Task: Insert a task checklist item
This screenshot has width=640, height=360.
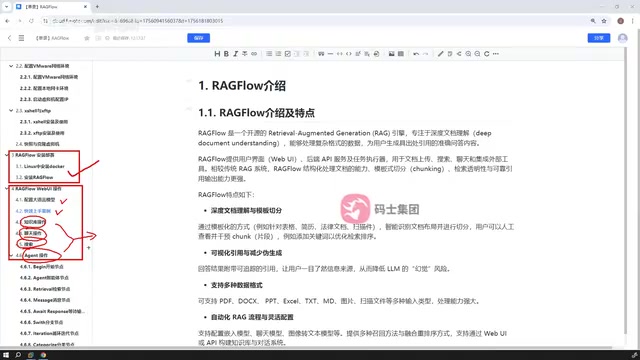Action: [287, 54]
